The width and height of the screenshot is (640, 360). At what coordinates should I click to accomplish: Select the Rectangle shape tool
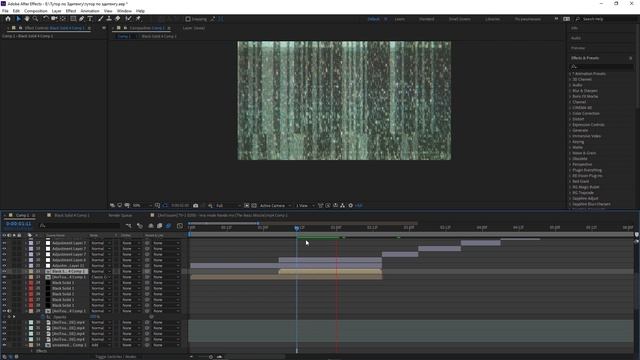pyautogui.click(x=73, y=19)
